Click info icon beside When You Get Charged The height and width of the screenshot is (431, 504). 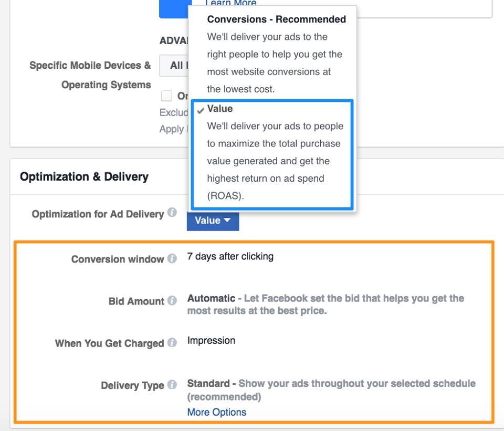point(172,343)
